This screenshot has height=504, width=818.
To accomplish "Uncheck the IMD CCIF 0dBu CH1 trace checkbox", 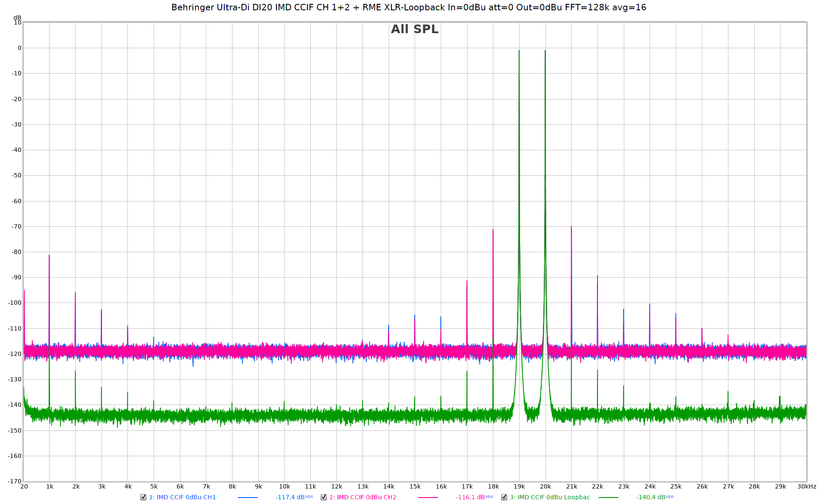I will (x=143, y=497).
